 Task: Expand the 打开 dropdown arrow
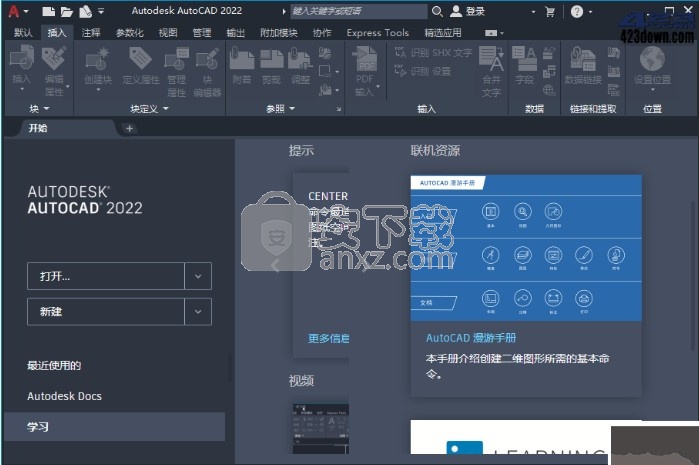tap(198, 276)
